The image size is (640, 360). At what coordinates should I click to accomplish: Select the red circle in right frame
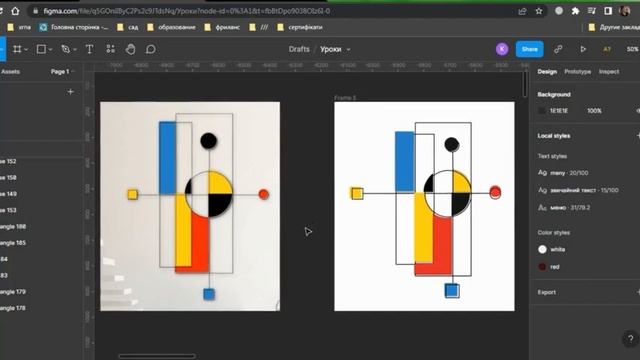[495, 192]
